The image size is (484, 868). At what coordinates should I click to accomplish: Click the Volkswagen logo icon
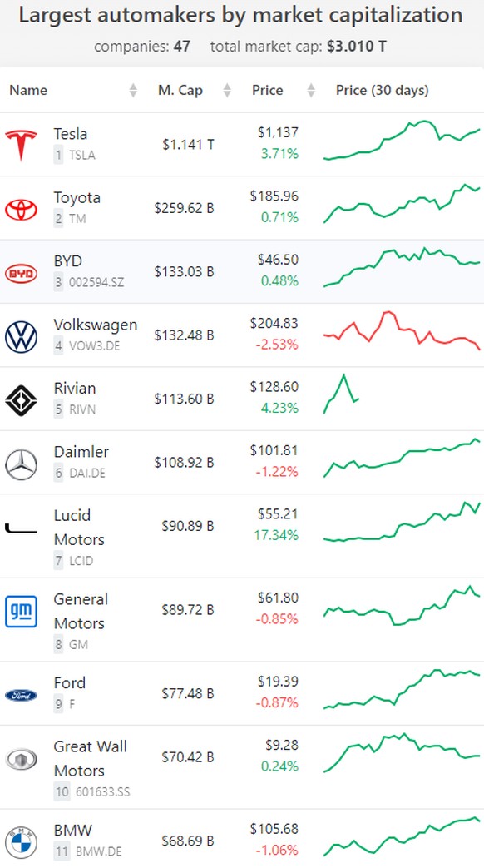21,337
